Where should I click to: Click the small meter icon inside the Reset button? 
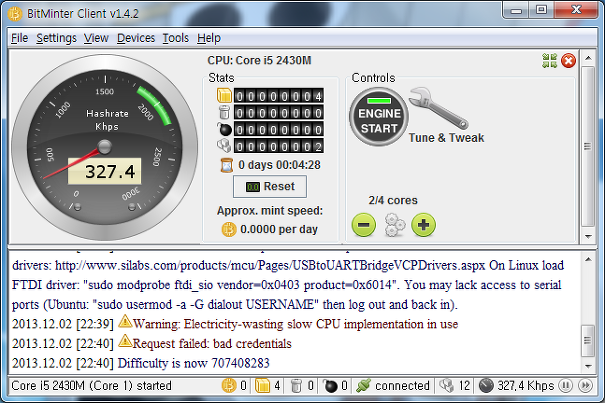(x=253, y=187)
